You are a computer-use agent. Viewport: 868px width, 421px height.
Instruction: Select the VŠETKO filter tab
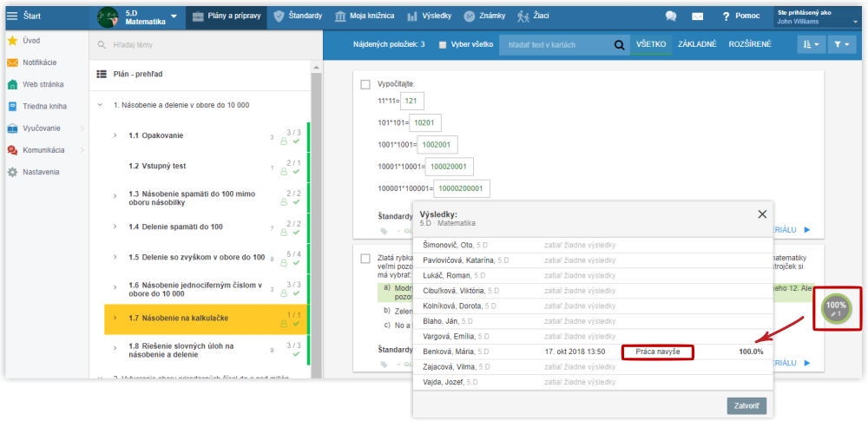click(x=651, y=45)
